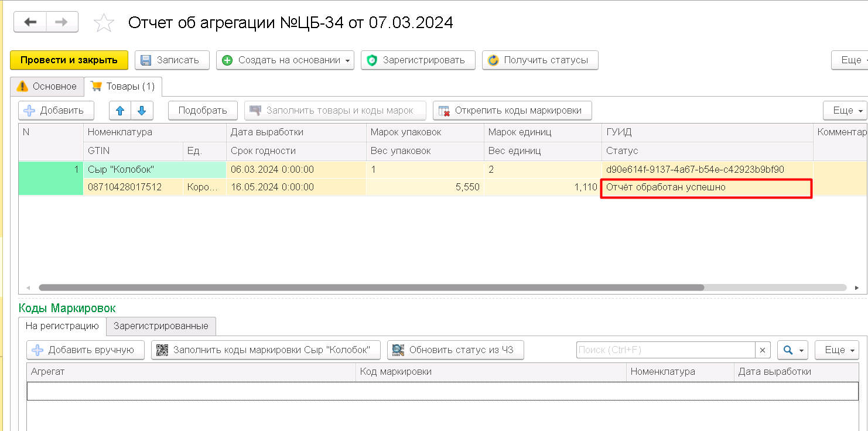868x431 pixels.
Task: Select the 'Марок единиц' cell with value '2'
Action: coord(543,169)
